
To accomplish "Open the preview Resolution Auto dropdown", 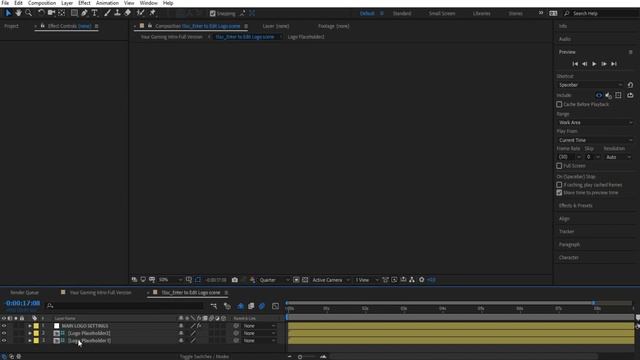I will 618,157.
